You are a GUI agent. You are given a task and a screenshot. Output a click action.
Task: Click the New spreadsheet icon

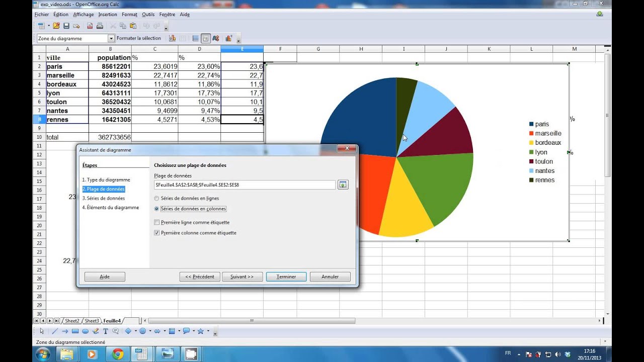[x=41, y=26]
